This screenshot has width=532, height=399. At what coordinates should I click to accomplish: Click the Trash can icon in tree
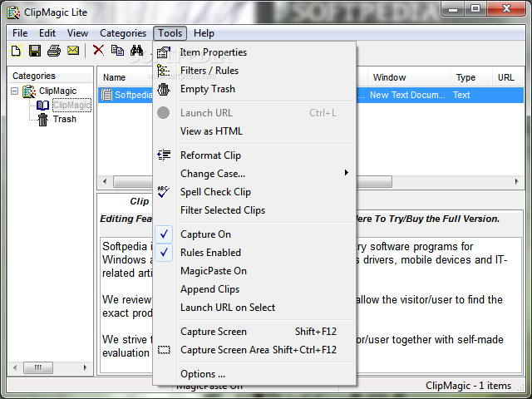(x=42, y=120)
